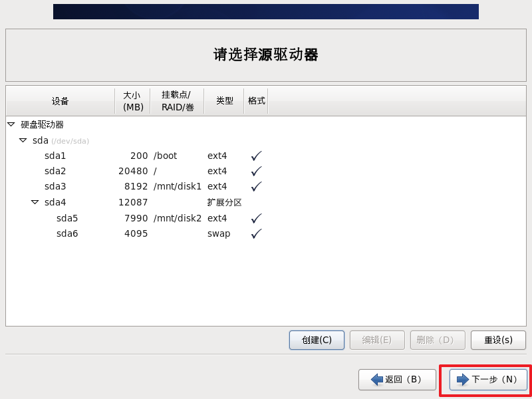Click the format checkmark for sda2

click(257, 171)
